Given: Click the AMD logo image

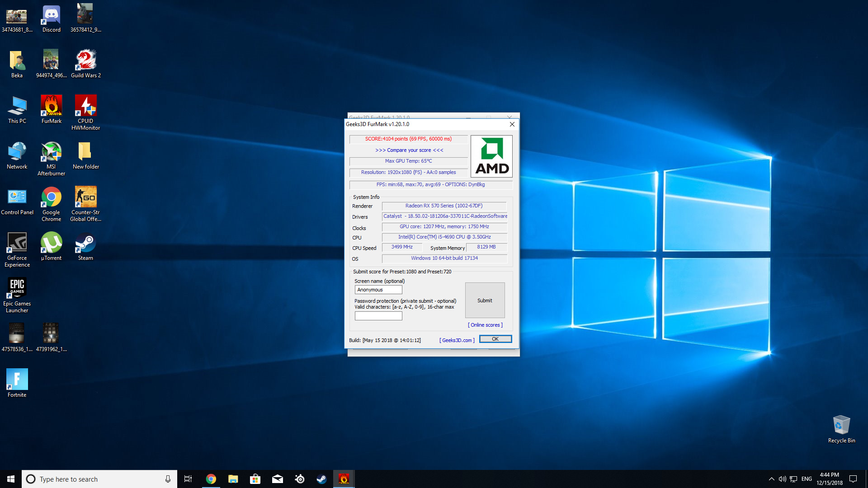Looking at the screenshot, I should pyautogui.click(x=491, y=156).
